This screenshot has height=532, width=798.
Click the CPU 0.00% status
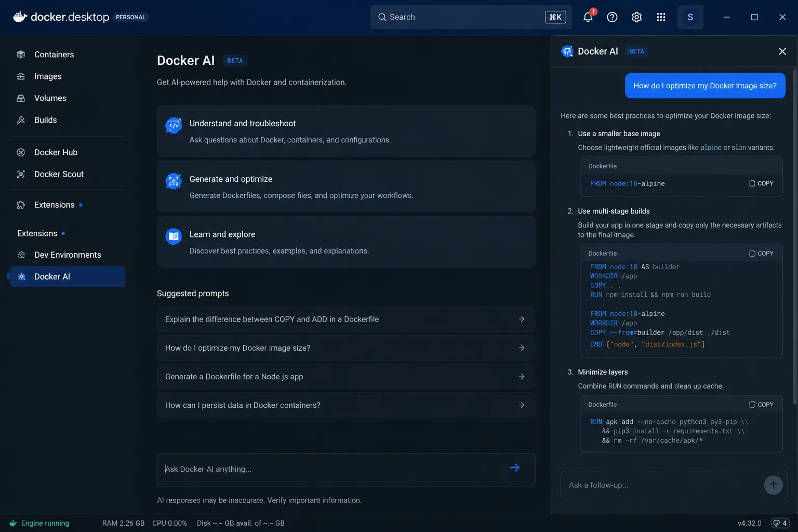[x=169, y=523]
